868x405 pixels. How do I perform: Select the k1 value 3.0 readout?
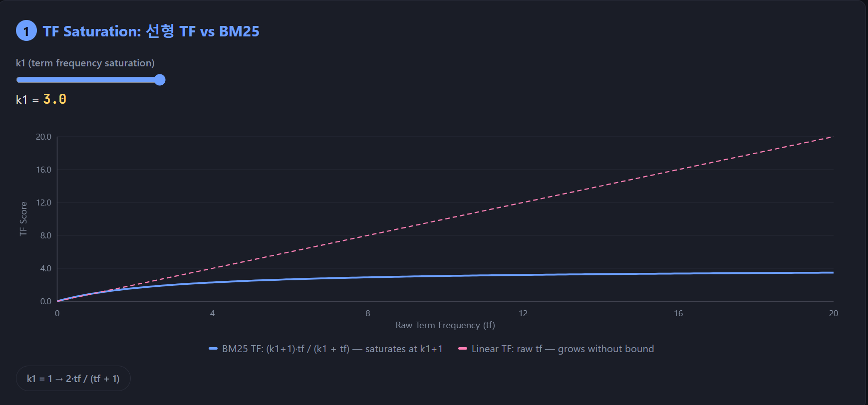55,99
